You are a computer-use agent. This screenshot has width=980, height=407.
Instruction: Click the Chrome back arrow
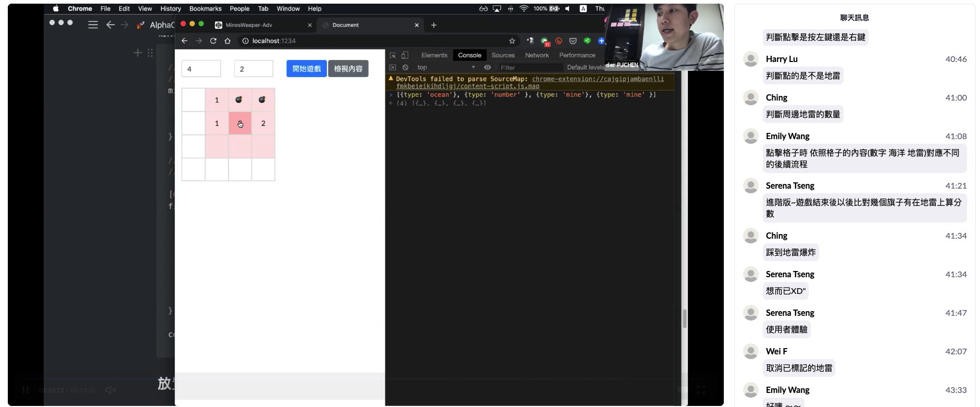184,41
